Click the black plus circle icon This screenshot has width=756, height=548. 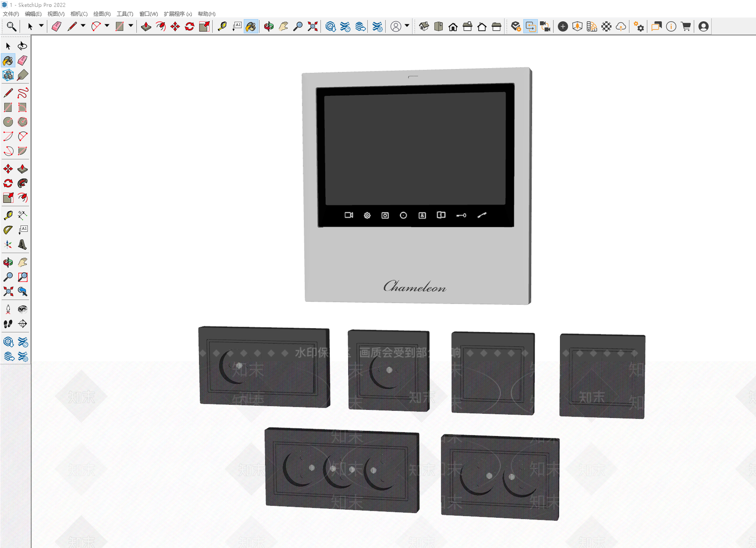563,26
